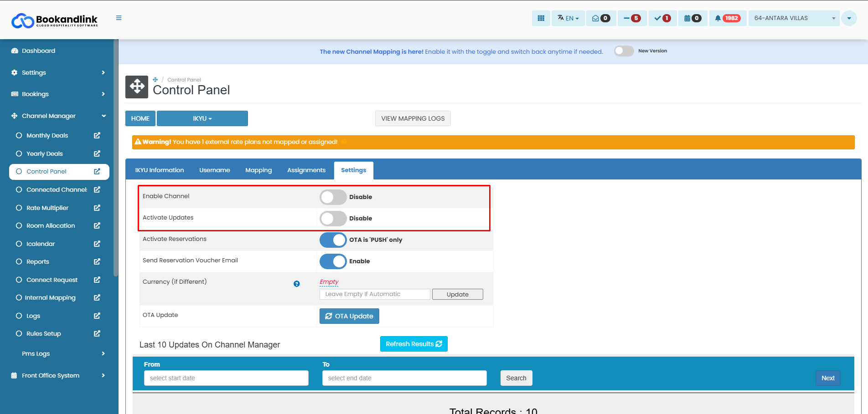The image size is (868, 414).
Task: Click the Bookandlink logo
Action: coord(54,20)
